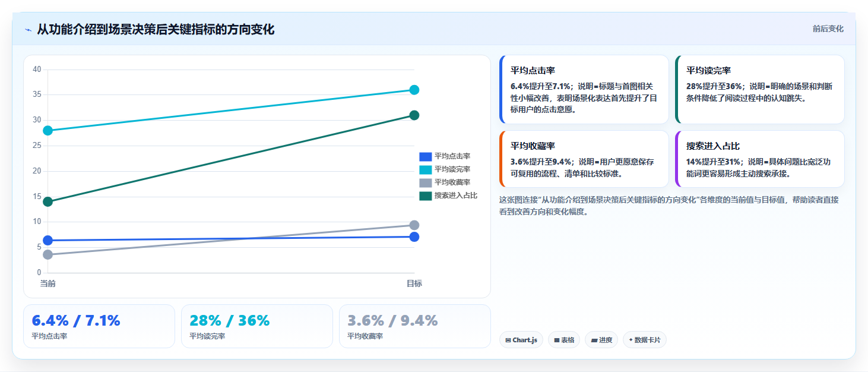This screenshot has width=868, height=372.
Task: Click the icon in the 表格 tag
Action: (557, 341)
